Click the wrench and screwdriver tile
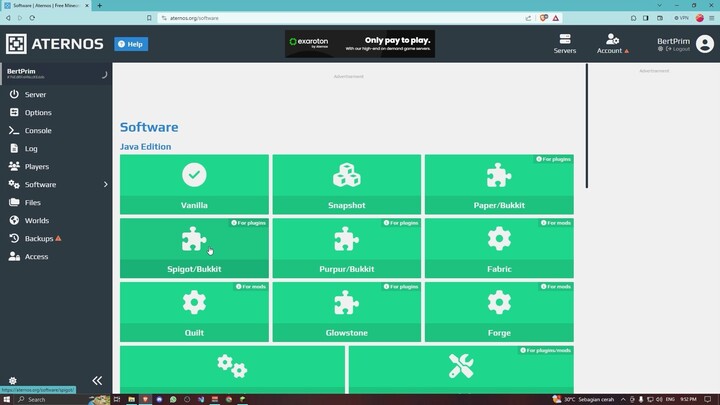Screen dimensions: 720x405 [x=461, y=370]
